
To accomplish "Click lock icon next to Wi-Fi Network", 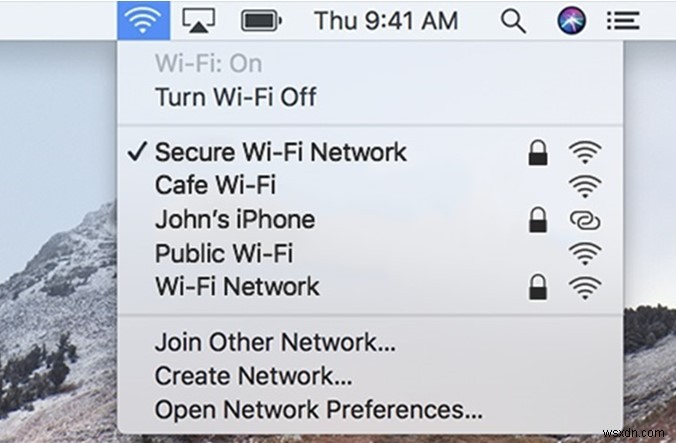I will click(x=538, y=287).
